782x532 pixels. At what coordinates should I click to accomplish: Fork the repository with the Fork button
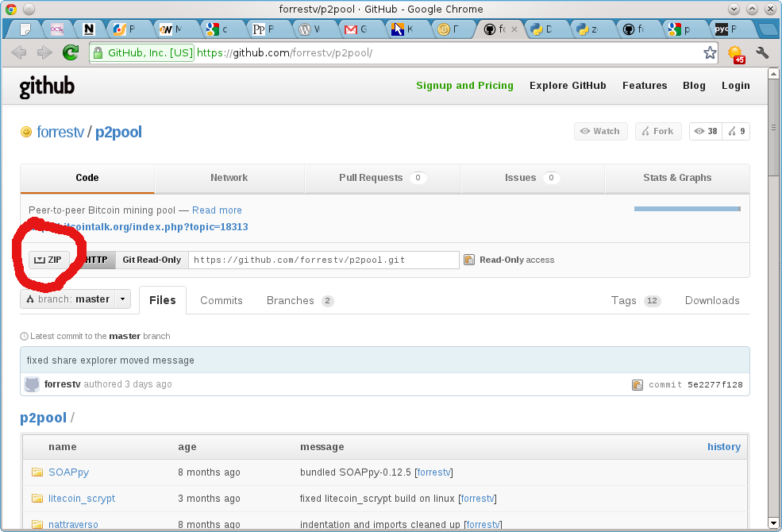pyautogui.click(x=658, y=131)
